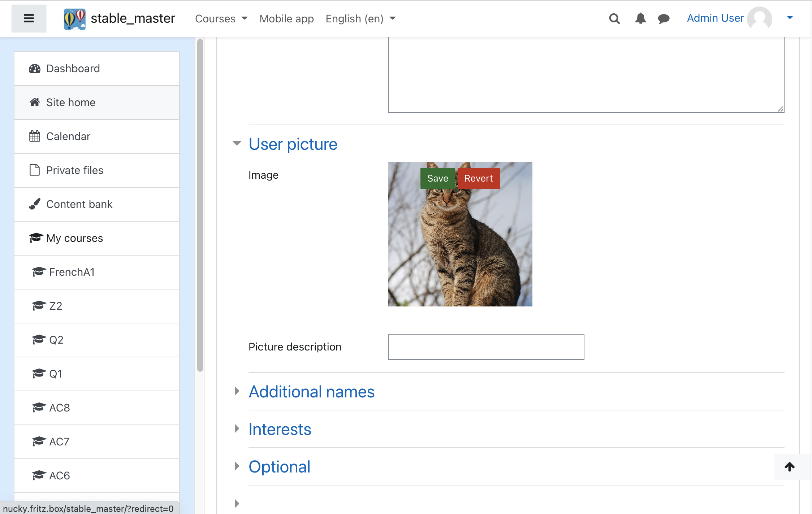The height and width of the screenshot is (514, 812).
Task: Revert the user picture changes
Action: (x=479, y=178)
